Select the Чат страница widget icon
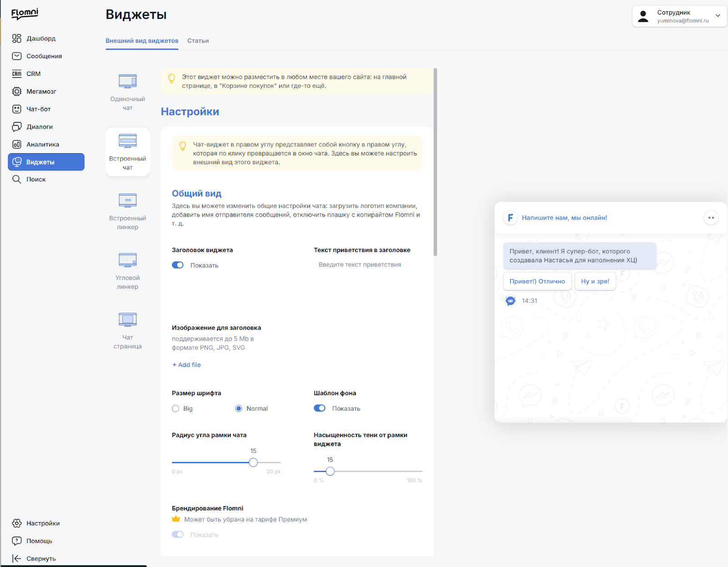Screen dimensions: 728x567 coord(128,320)
